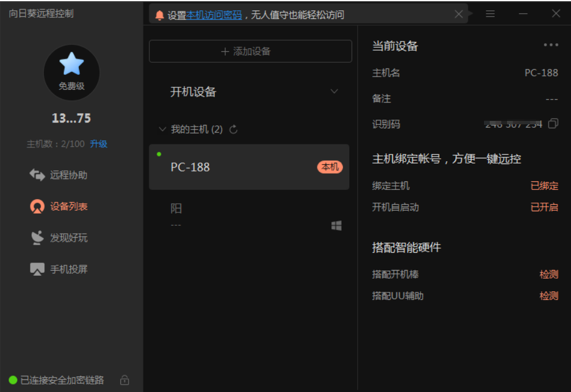Screen dimensions: 571x392
Task: Expand the 开机设备 dropdown
Action: [334, 92]
